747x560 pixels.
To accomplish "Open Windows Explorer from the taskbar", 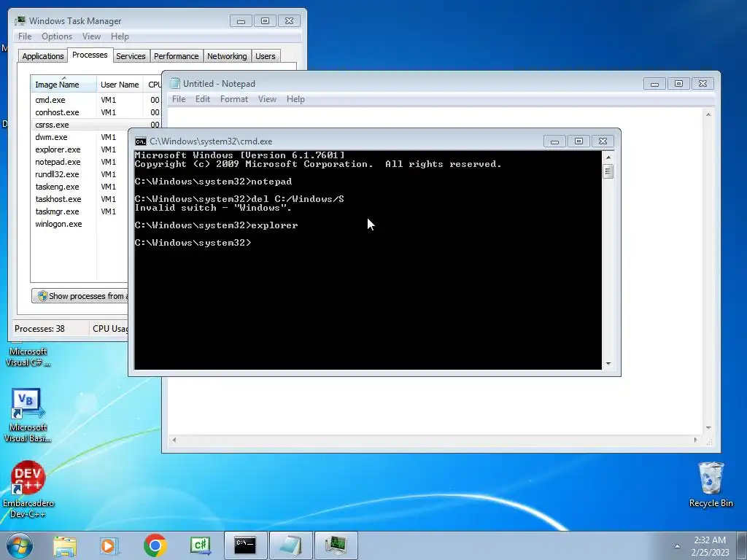I will coord(65,545).
